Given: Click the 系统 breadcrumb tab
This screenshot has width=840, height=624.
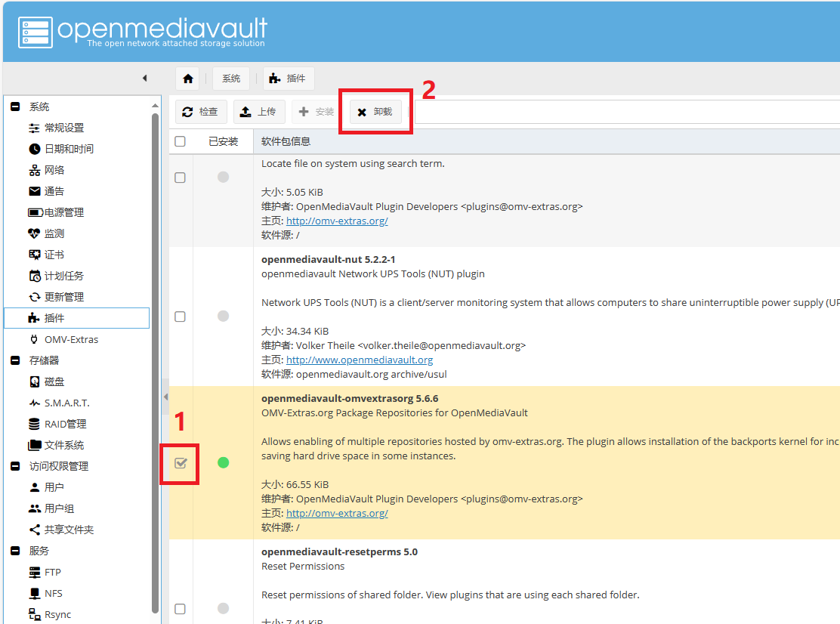Looking at the screenshot, I should [231, 79].
